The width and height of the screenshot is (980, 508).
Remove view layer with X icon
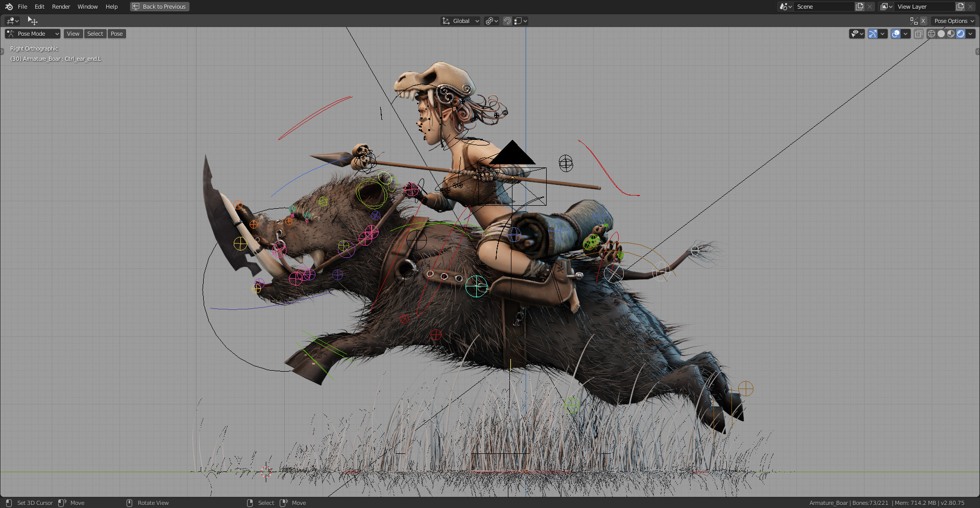coord(970,7)
